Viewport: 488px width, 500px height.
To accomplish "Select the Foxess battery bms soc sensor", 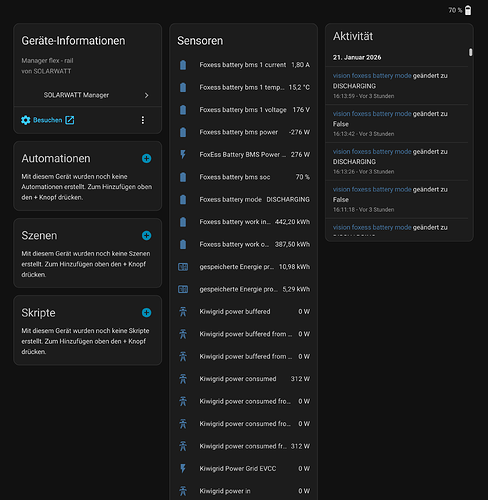I will click(x=243, y=177).
